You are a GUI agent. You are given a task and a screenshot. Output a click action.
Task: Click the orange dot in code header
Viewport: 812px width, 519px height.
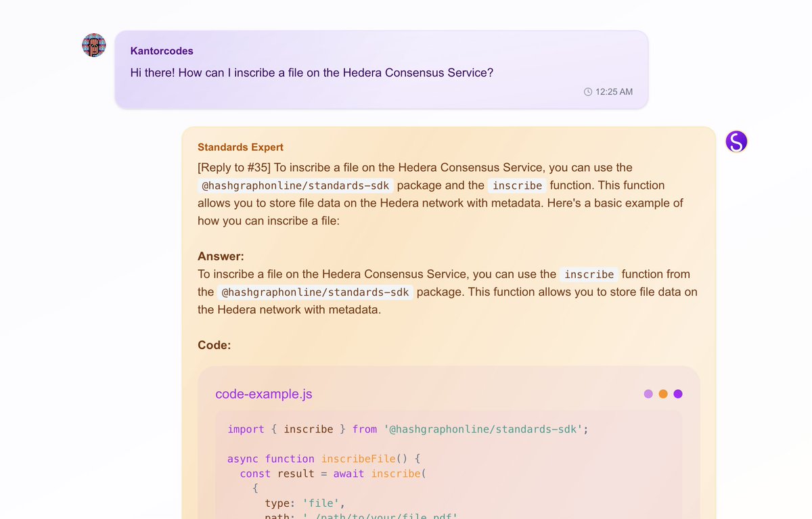663,394
